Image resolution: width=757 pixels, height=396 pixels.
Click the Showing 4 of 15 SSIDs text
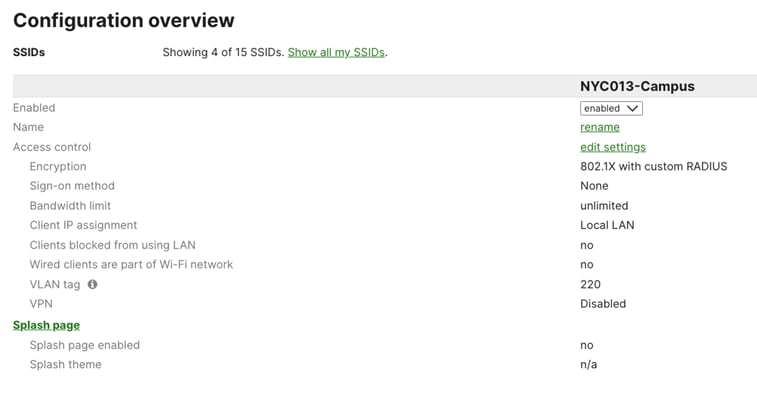[x=223, y=52]
